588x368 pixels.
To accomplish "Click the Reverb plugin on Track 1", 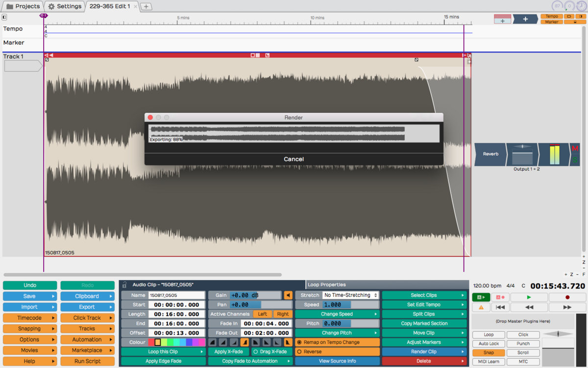I will 490,154.
